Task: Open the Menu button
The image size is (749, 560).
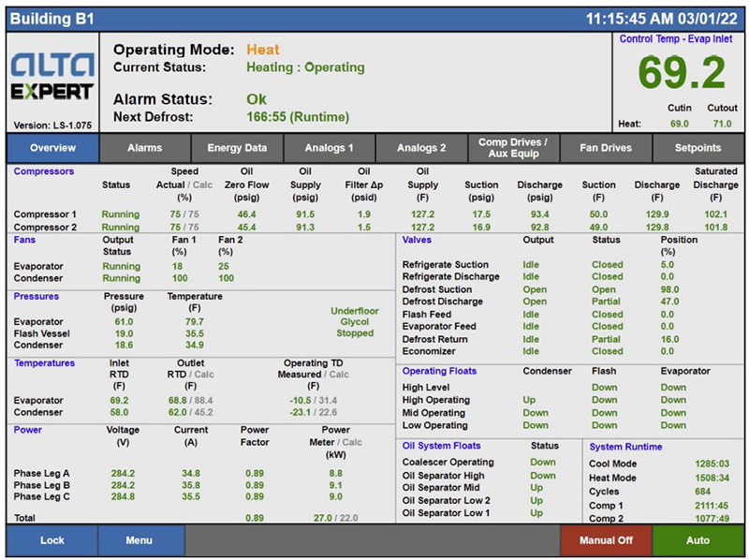Action: click(x=140, y=540)
